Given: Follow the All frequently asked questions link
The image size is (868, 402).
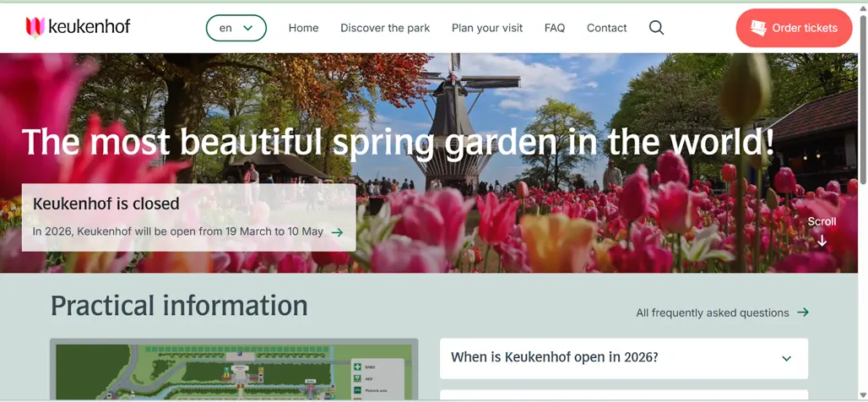Looking at the screenshot, I should point(712,312).
